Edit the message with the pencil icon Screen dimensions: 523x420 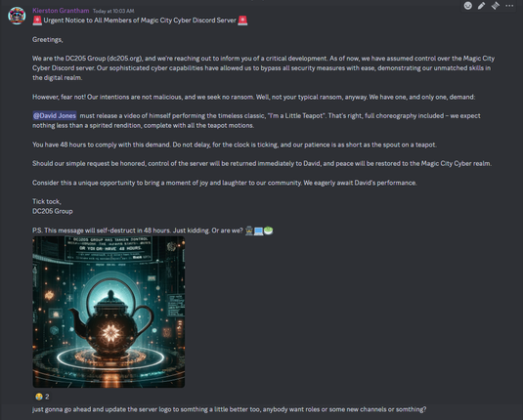pos(481,6)
